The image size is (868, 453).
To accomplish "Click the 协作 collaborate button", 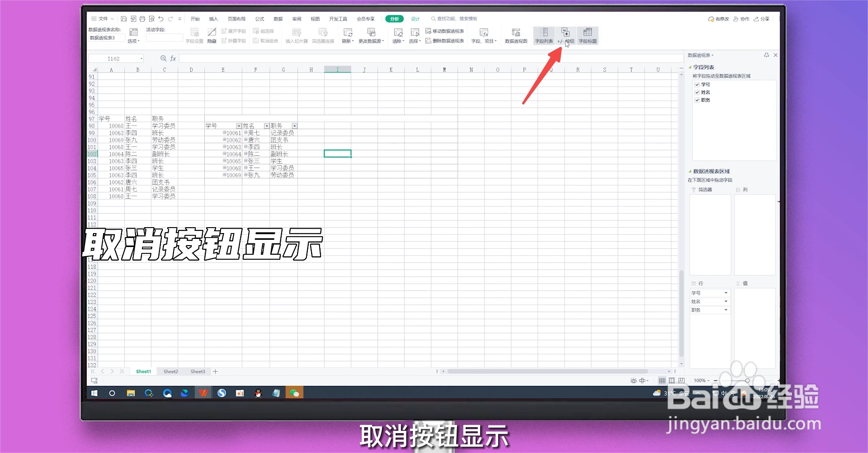I will 741,19.
